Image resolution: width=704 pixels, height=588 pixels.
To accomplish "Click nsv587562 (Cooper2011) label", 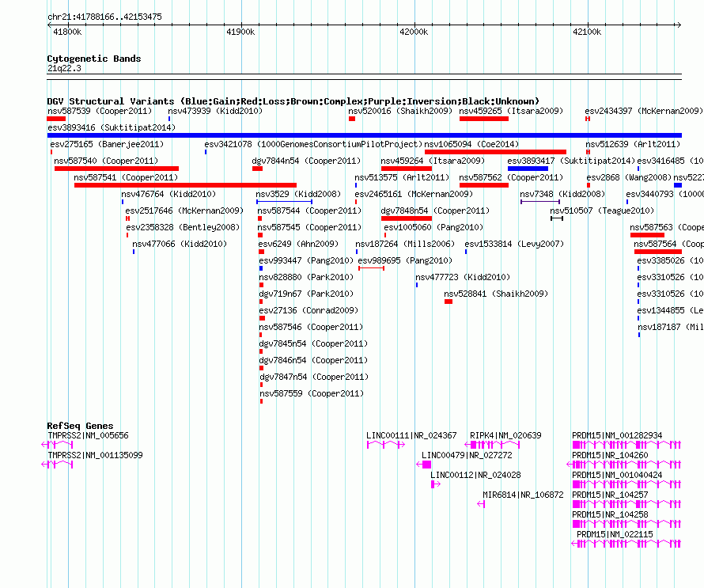I will tap(511, 177).
